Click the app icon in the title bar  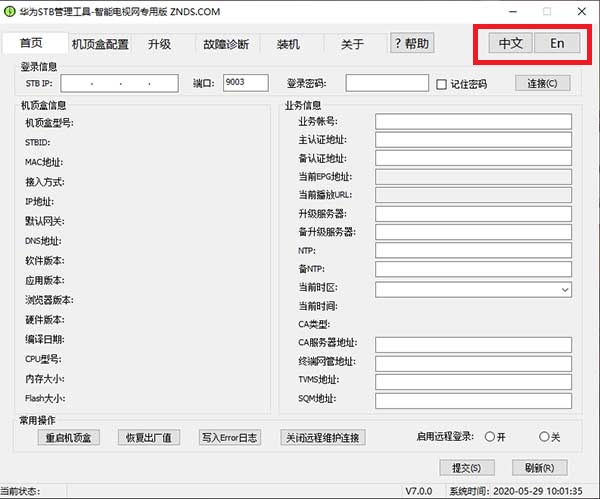[9, 11]
